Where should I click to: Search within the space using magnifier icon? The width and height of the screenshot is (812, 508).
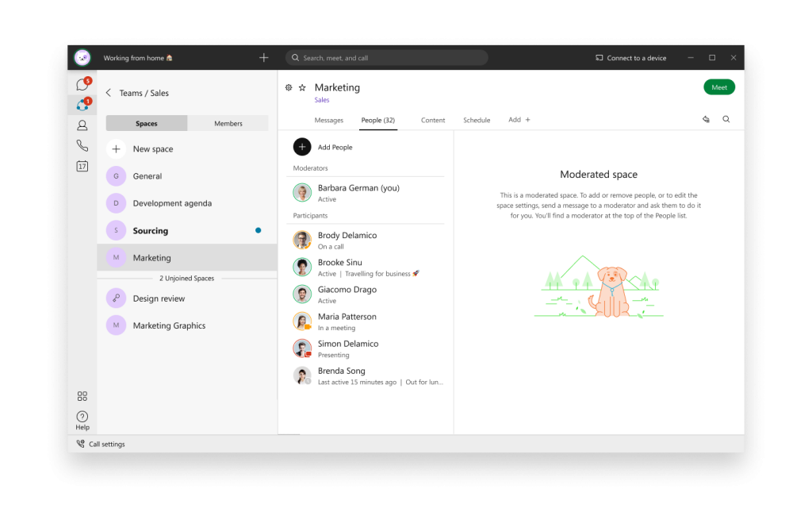(726, 120)
